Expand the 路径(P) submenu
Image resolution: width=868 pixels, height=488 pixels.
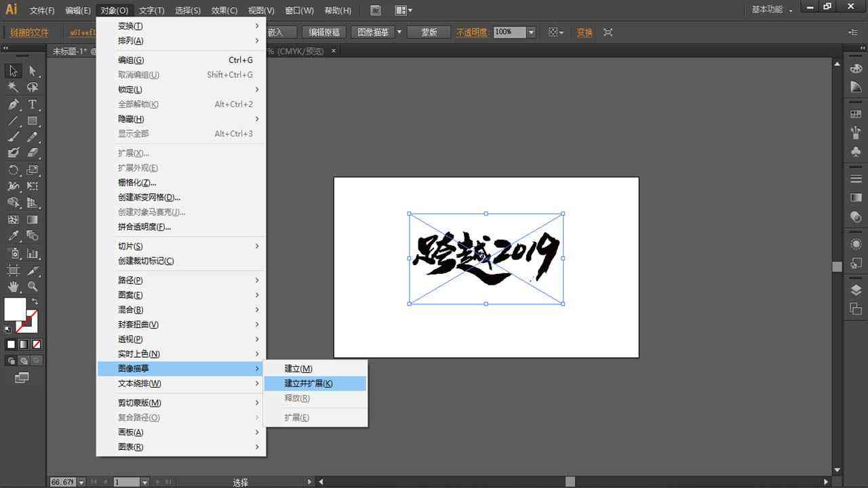[x=181, y=280]
